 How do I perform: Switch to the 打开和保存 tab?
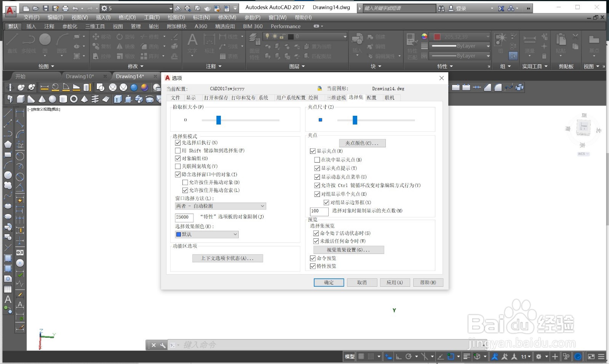pos(216,97)
